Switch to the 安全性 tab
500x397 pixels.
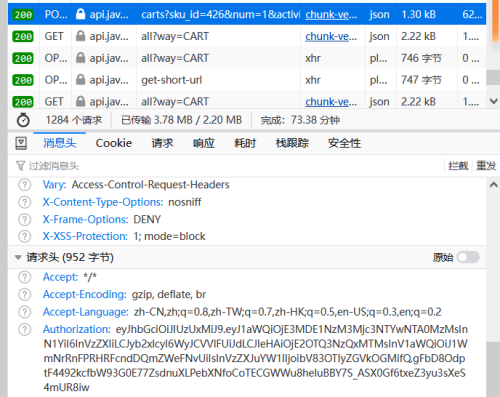tap(344, 143)
